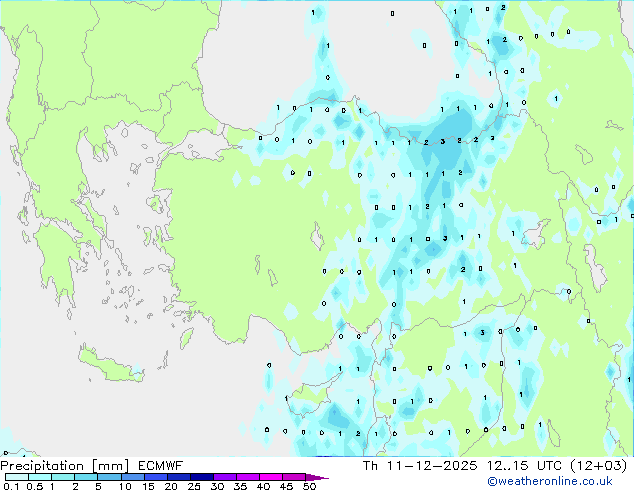Click the '0.1' legend scale value

tap(11, 486)
